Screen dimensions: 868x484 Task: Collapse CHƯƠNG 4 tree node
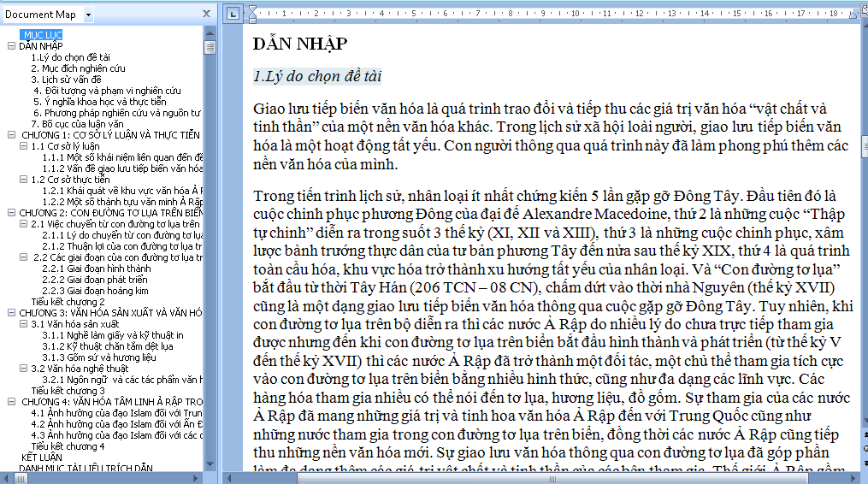pyautogui.click(x=11, y=402)
